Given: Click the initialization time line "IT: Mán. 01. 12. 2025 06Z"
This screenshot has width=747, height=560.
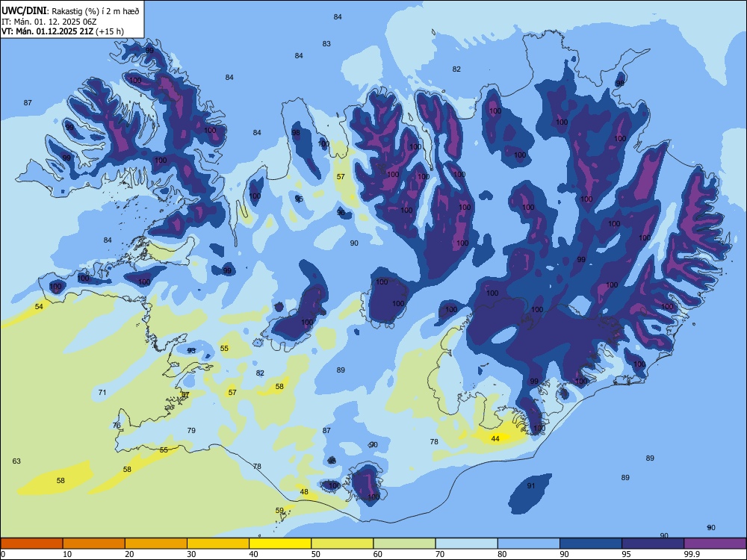Looking at the screenshot, I should pos(49,22).
